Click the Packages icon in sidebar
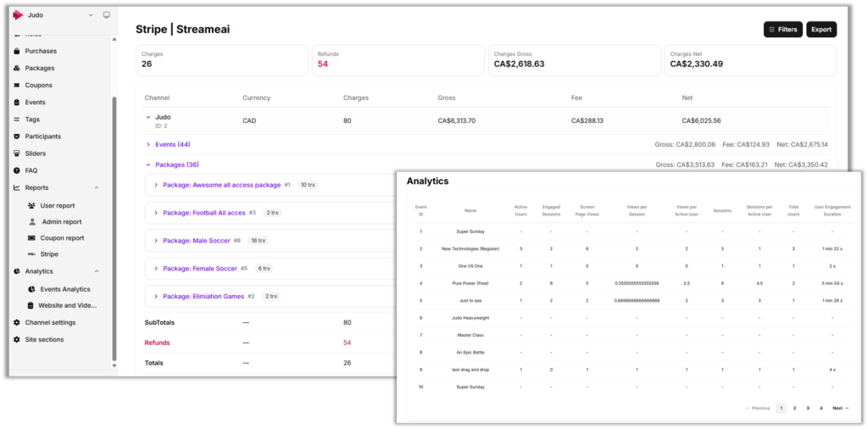 pyautogui.click(x=17, y=68)
